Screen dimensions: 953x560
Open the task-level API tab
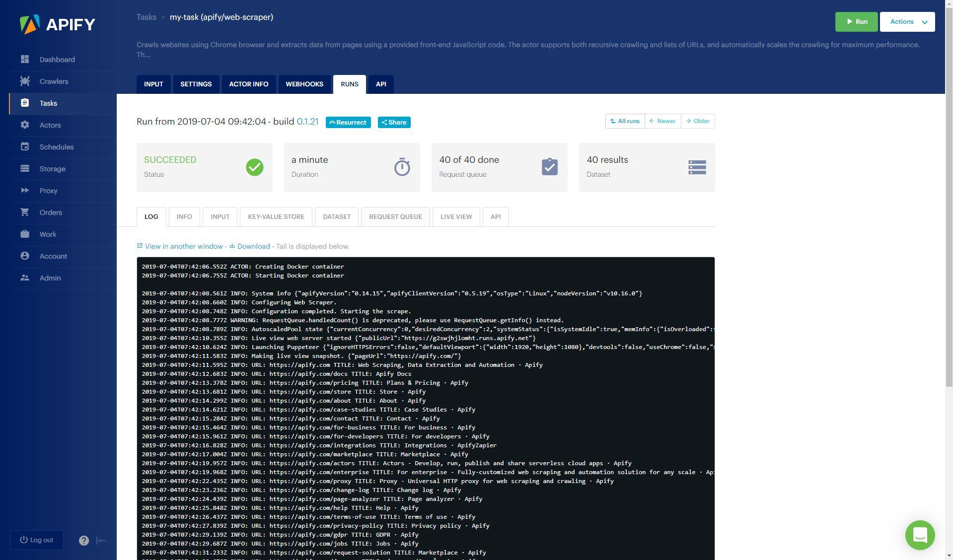click(x=381, y=84)
